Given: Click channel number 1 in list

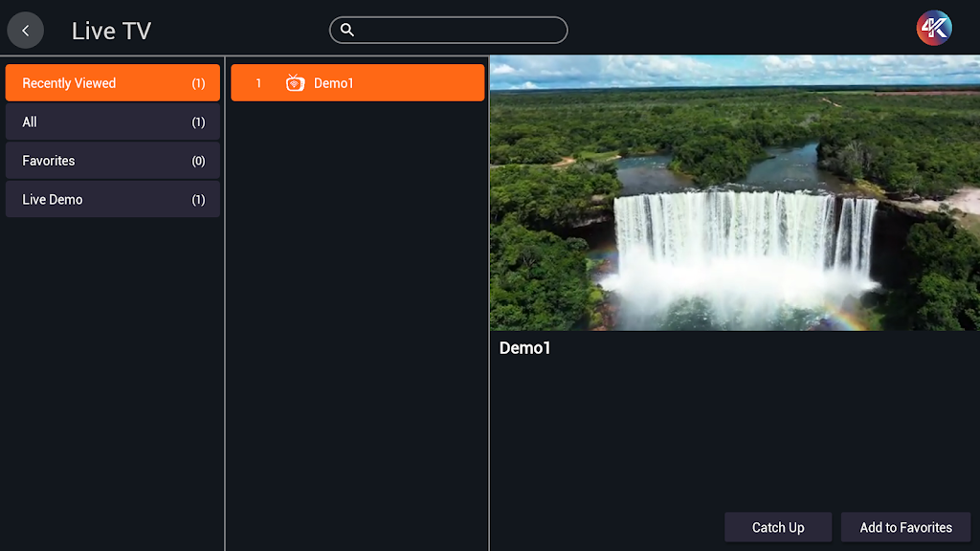Looking at the screenshot, I should pyautogui.click(x=257, y=83).
